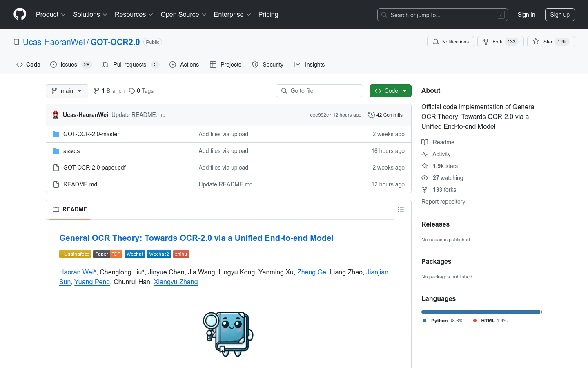The height and width of the screenshot is (368, 588).
Task: Open the GOT-OCR2.0 repository name link
Action: 115,42
